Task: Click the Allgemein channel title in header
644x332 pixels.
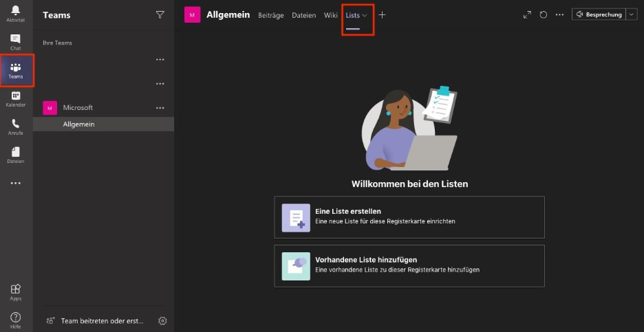Action: pos(228,14)
